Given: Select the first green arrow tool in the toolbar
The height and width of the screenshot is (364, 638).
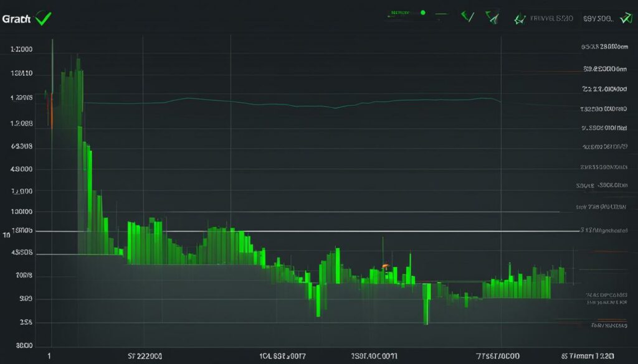Looking at the screenshot, I should tap(468, 16).
